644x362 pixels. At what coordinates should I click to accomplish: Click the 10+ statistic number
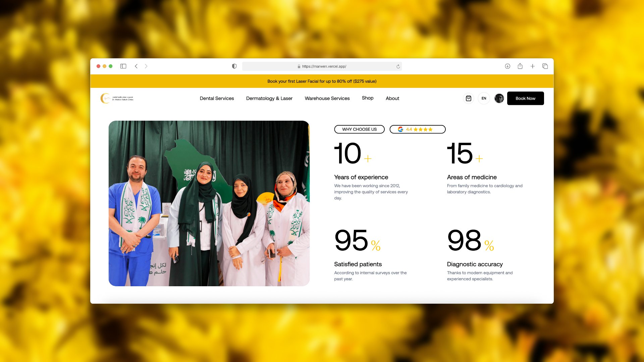[353, 154]
